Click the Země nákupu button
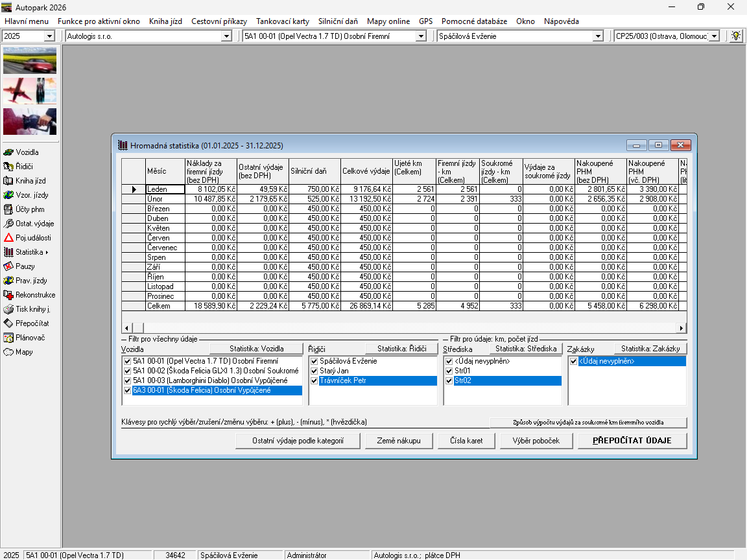Viewport: 747px width, 560px height. pos(398,441)
